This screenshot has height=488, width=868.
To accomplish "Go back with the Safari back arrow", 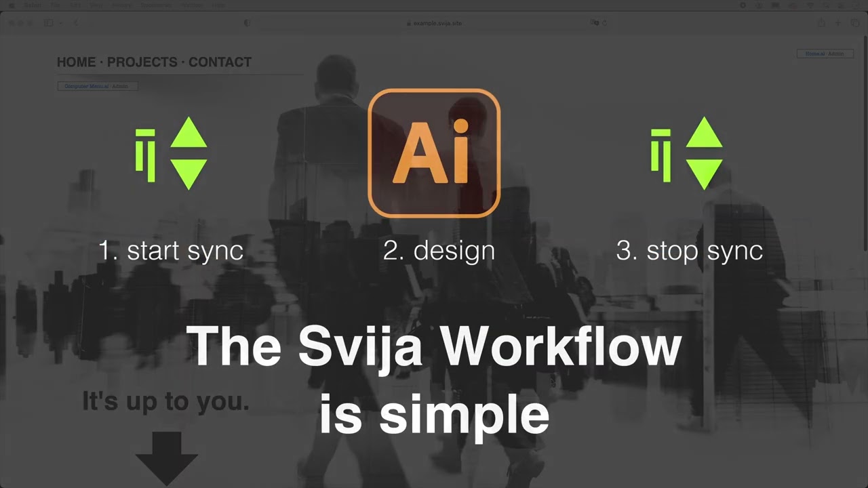I will click(76, 23).
